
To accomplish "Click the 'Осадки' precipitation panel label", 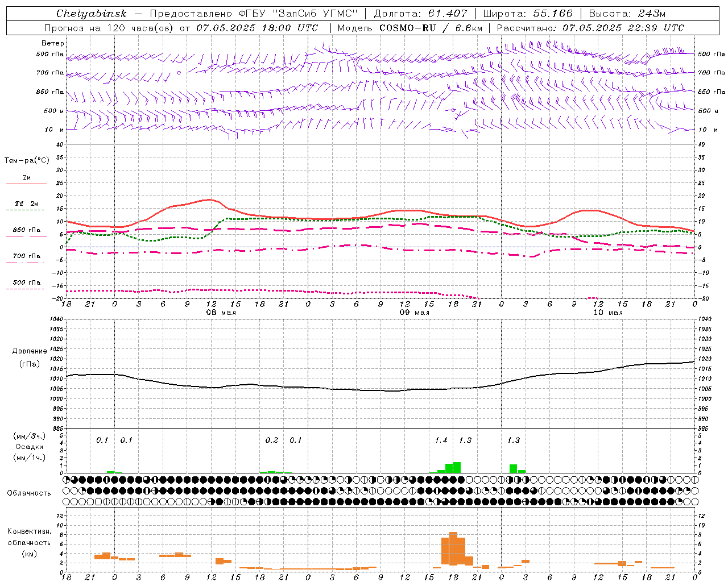I will click(x=30, y=447).
